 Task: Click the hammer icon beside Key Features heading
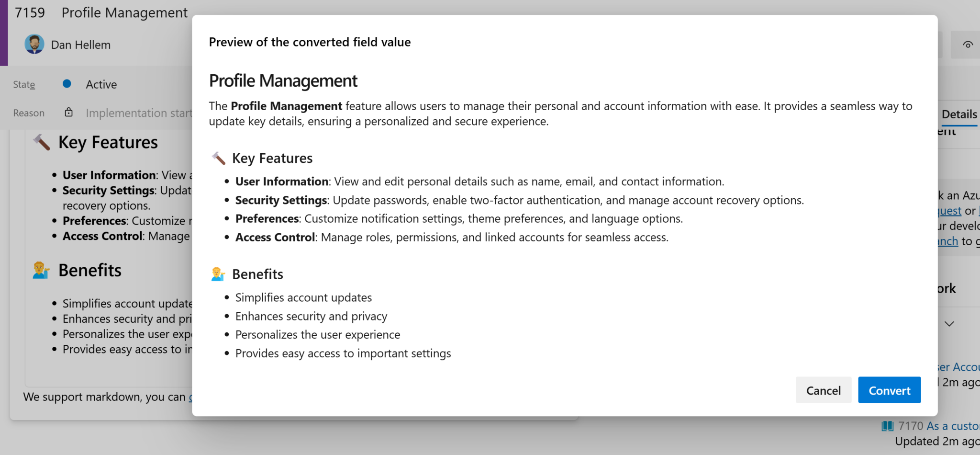click(x=42, y=142)
